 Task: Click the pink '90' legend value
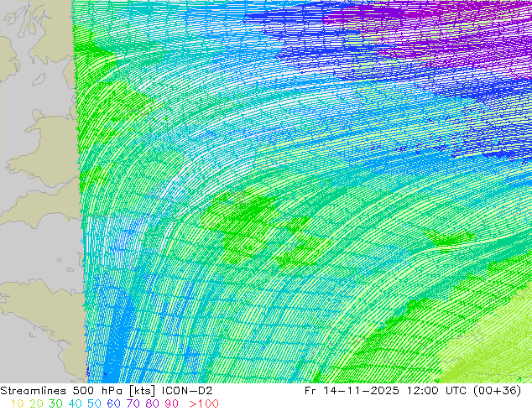point(172,404)
